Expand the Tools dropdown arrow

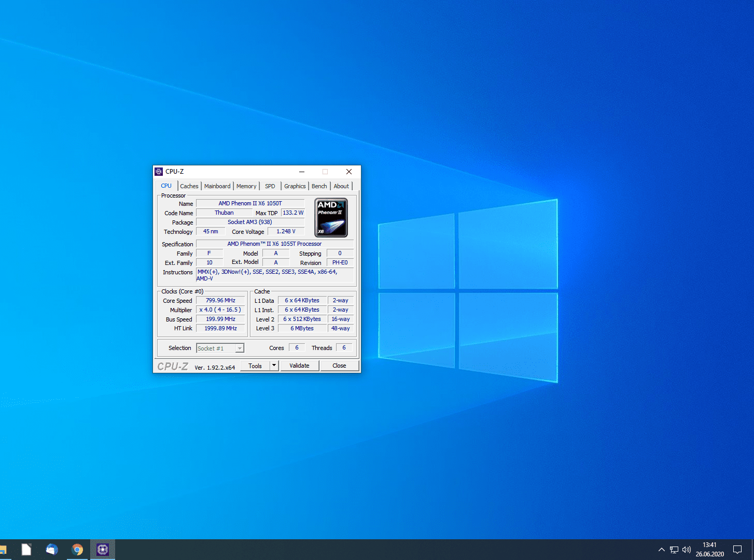pos(274,366)
